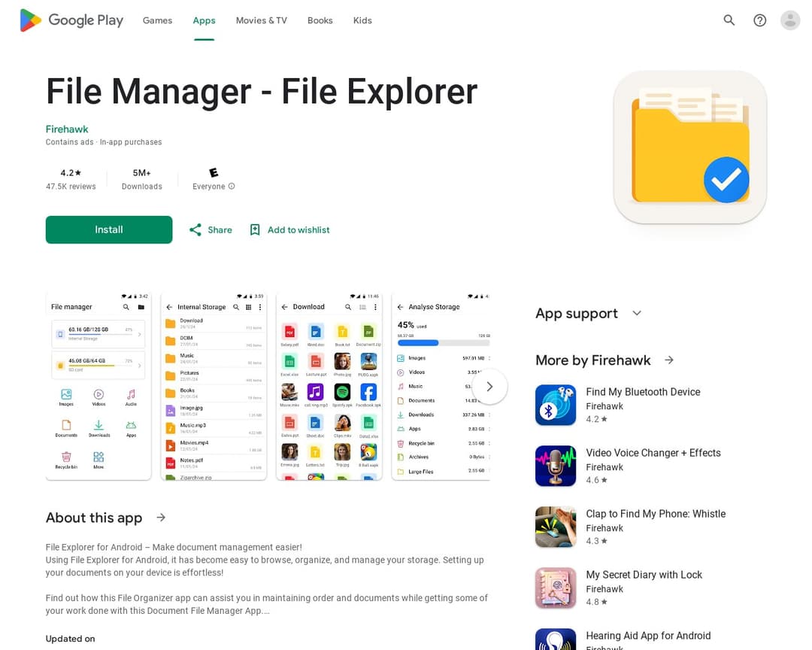
Task: Open the Analyse Storage screenshot
Action: tap(441, 387)
